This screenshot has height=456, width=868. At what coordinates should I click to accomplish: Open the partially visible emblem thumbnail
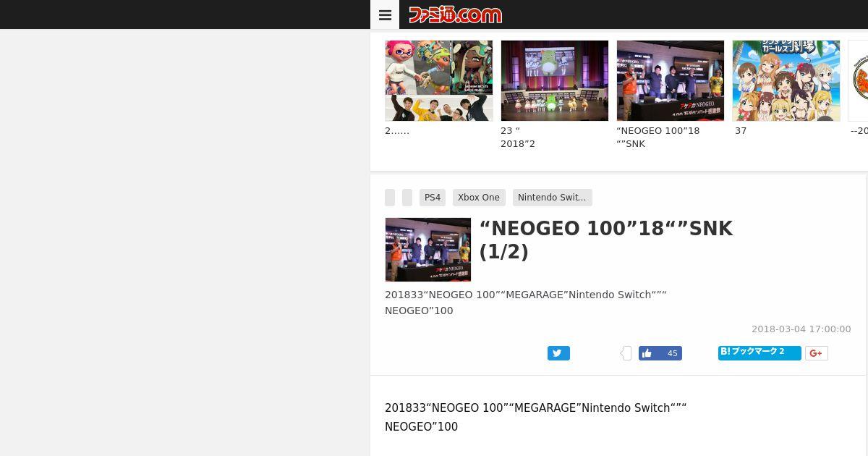[858, 80]
